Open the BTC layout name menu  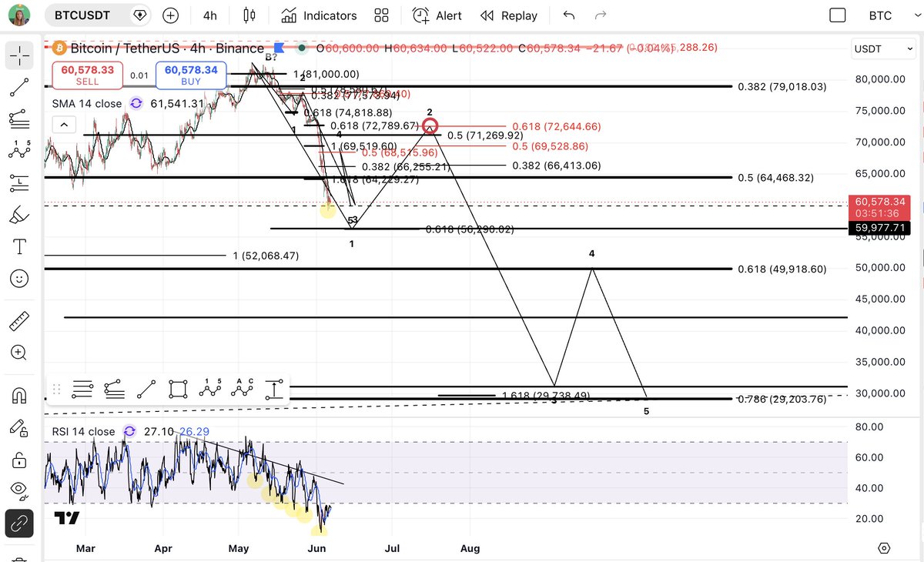880,15
